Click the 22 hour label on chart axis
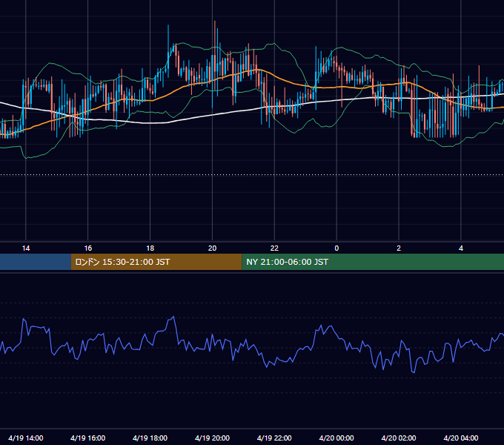This screenshot has height=445, width=504. (274, 248)
